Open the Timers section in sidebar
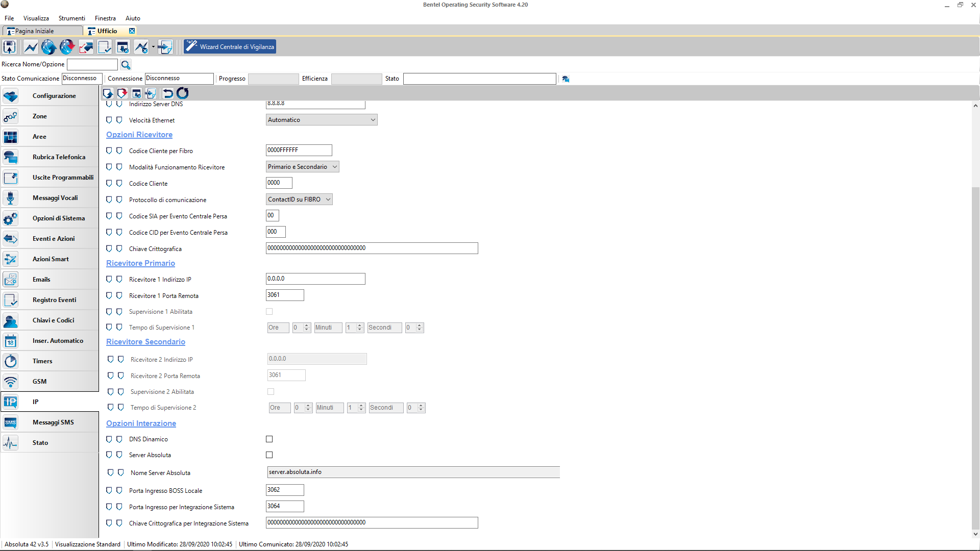 coord(50,361)
